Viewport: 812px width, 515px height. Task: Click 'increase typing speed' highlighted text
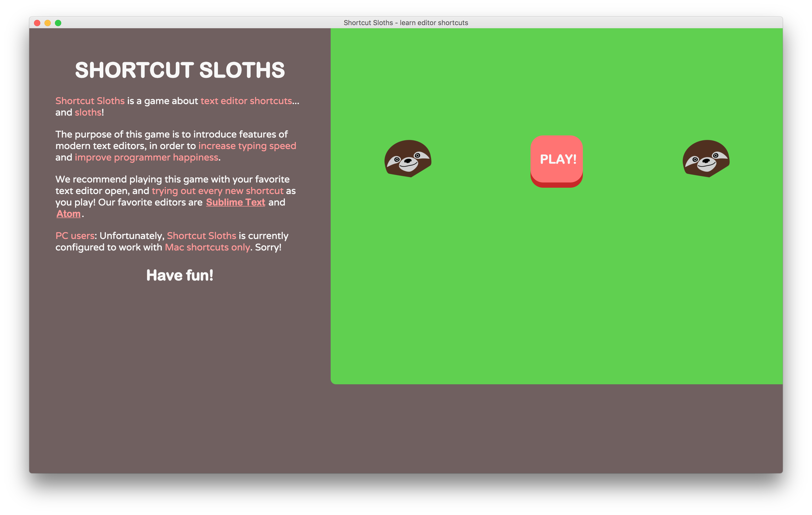(x=247, y=146)
